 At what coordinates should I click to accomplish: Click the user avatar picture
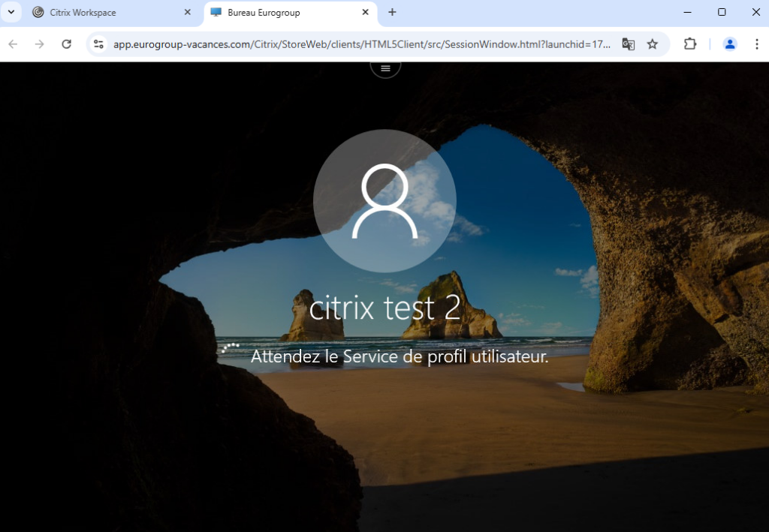[x=385, y=201]
